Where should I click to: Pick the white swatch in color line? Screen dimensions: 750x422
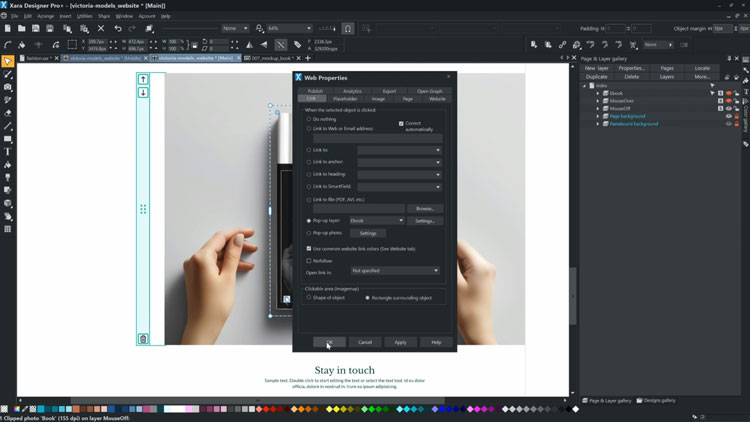click(x=576, y=409)
